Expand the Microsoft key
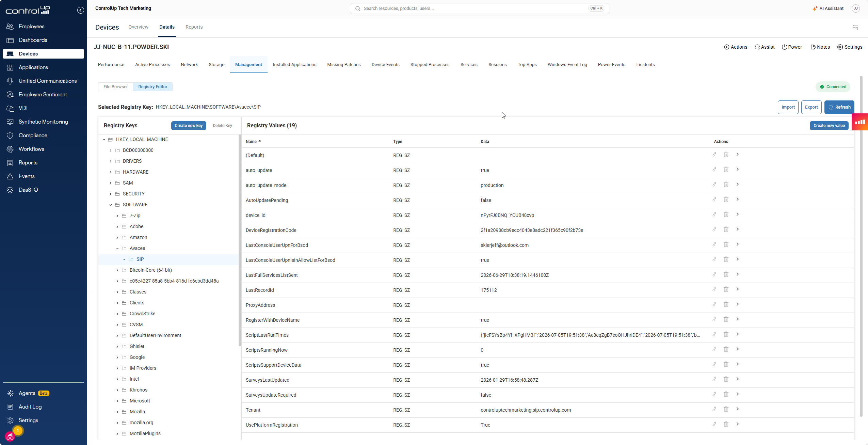The width and height of the screenshot is (868, 445). tap(117, 401)
